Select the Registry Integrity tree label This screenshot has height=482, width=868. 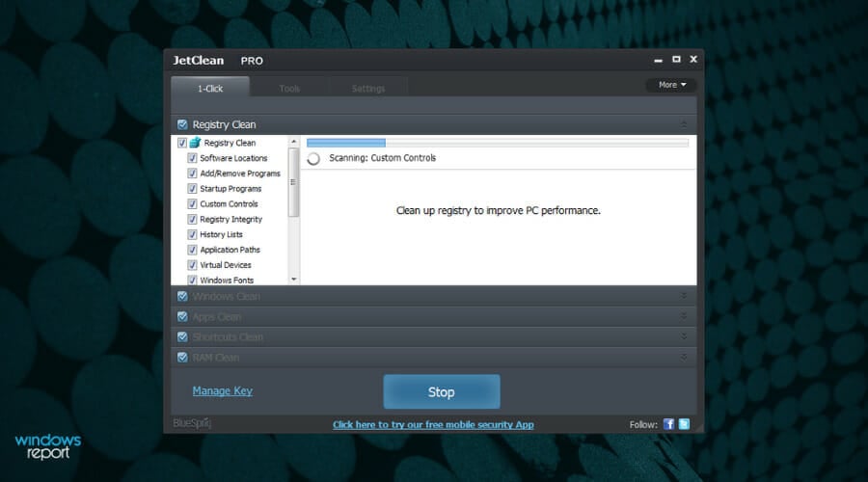231,219
